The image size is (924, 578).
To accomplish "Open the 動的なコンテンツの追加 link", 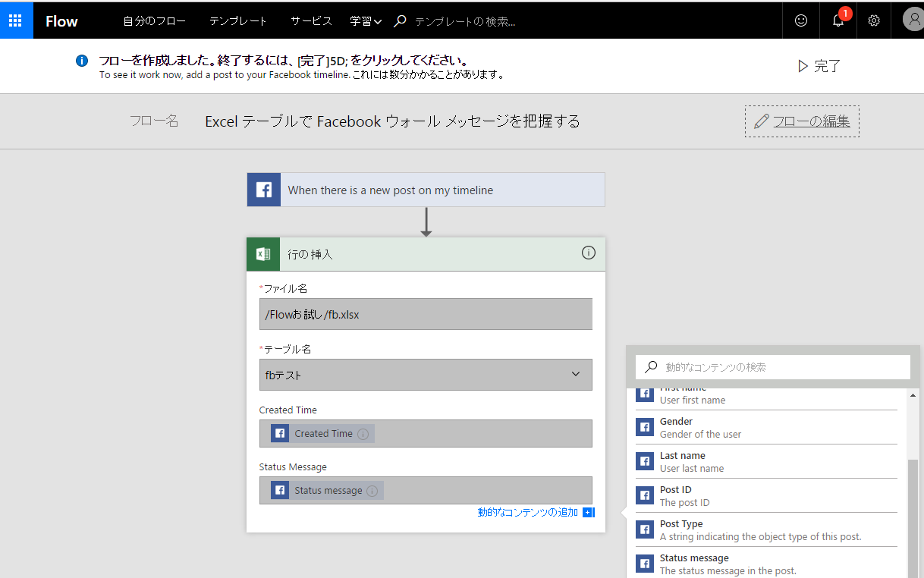I will point(528,512).
